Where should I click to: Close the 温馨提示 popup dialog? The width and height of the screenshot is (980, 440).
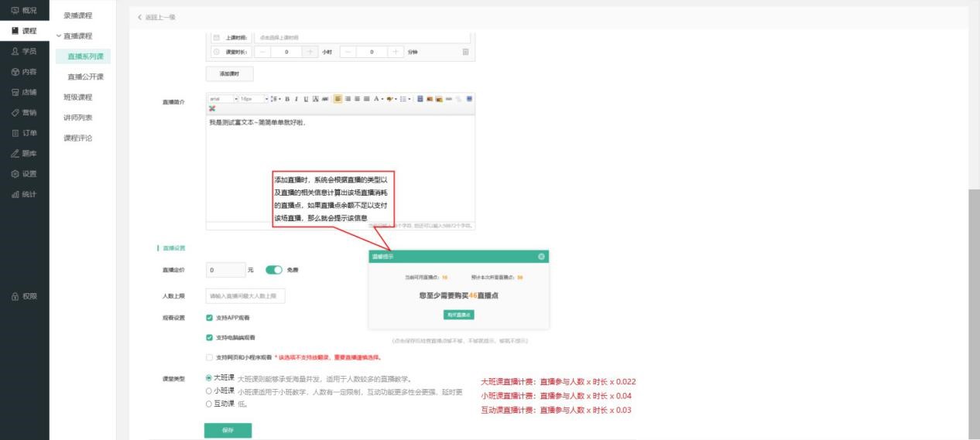tap(541, 256)
